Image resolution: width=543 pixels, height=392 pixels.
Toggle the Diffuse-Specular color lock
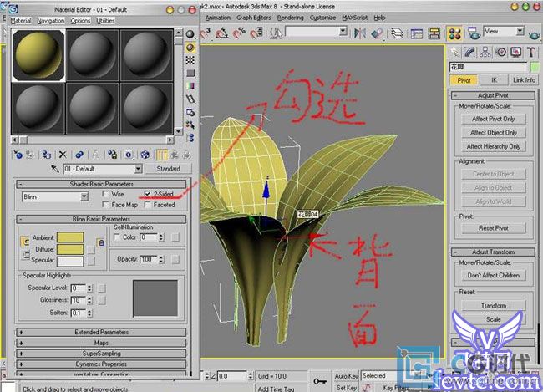click(25, 255)
